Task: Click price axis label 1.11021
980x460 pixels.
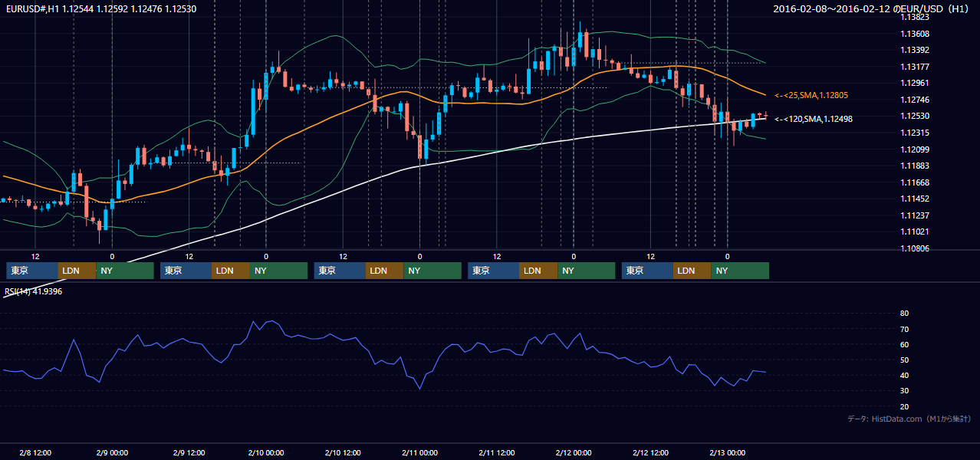Action: 915,232
